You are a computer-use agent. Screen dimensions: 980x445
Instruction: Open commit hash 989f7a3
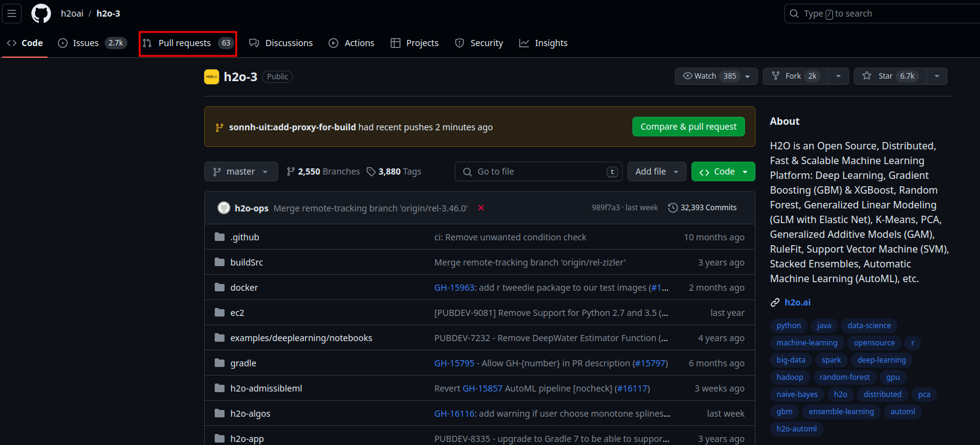[605, 208]
